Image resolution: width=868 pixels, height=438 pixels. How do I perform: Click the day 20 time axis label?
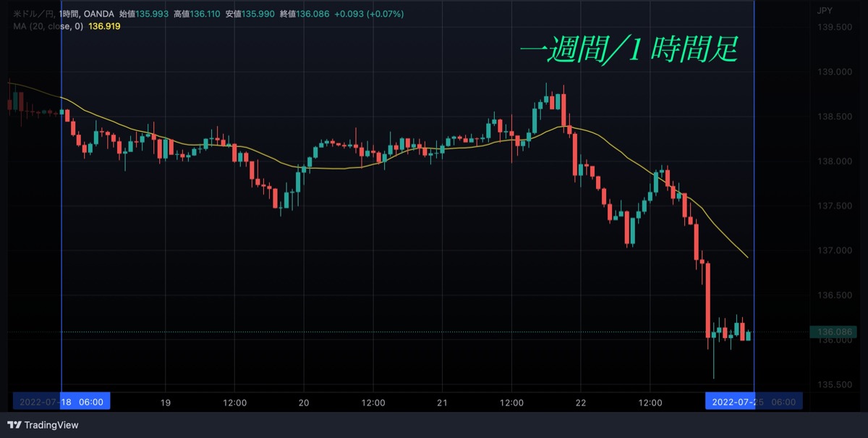coord(304,402)
